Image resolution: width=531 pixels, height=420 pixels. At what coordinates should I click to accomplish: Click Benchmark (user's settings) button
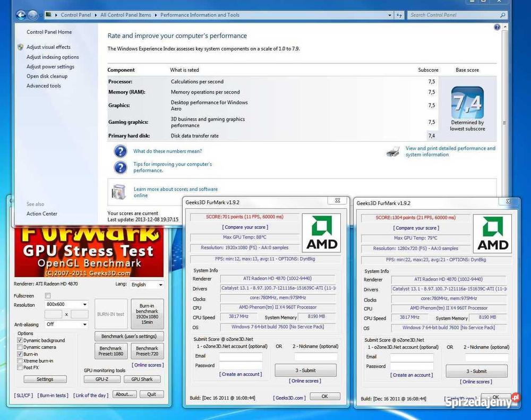[129, 336]
